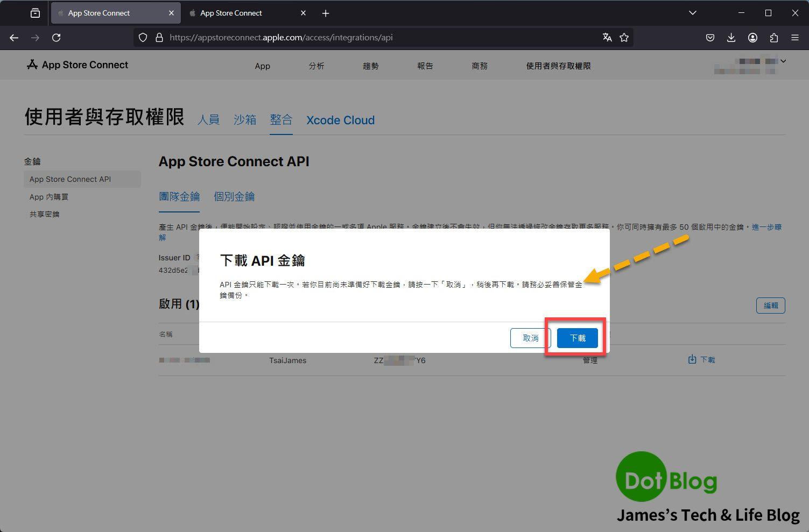Open the hamburger application menu
809x532 pixels.
coord(794,38)
